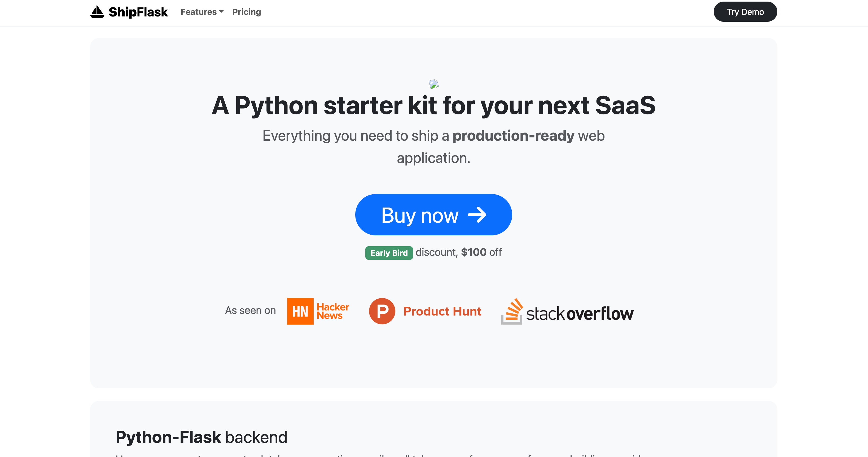Click the main SaaS starter kit headline
This screenshot has width=868, height=457.
[433, 106]
